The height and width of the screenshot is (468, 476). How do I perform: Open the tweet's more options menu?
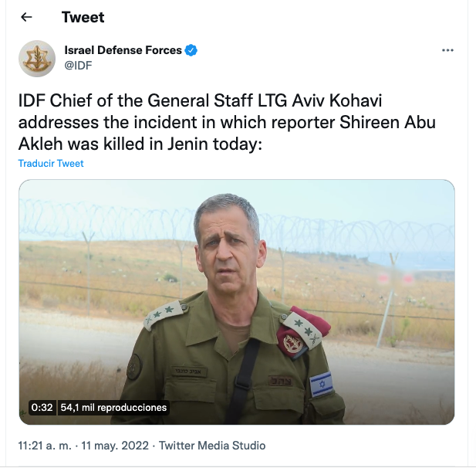click(447, 50)
